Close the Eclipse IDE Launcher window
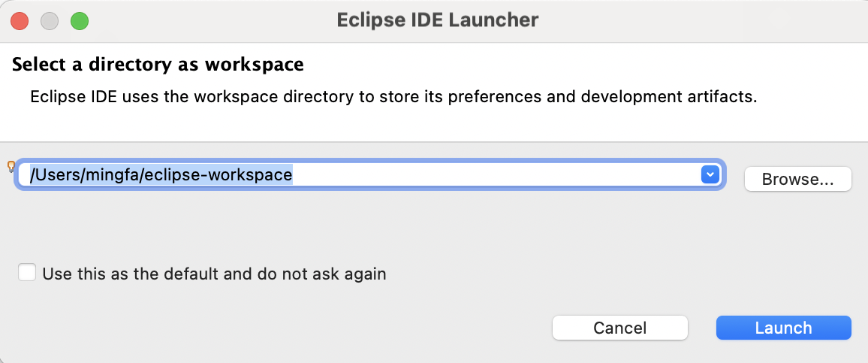Image resolution: width=868 pixels, height=363 pixels. [20, 20]
